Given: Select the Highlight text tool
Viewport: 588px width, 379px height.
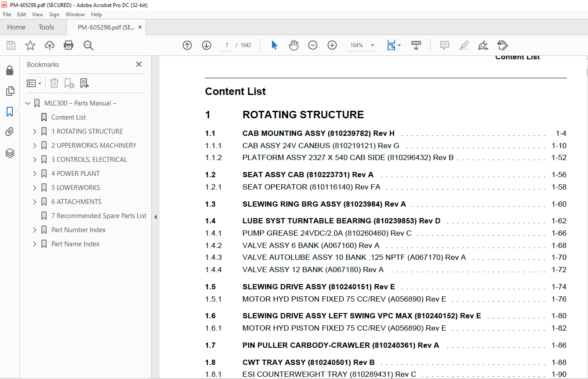Looking at the screenshot, I should [464, 45].
